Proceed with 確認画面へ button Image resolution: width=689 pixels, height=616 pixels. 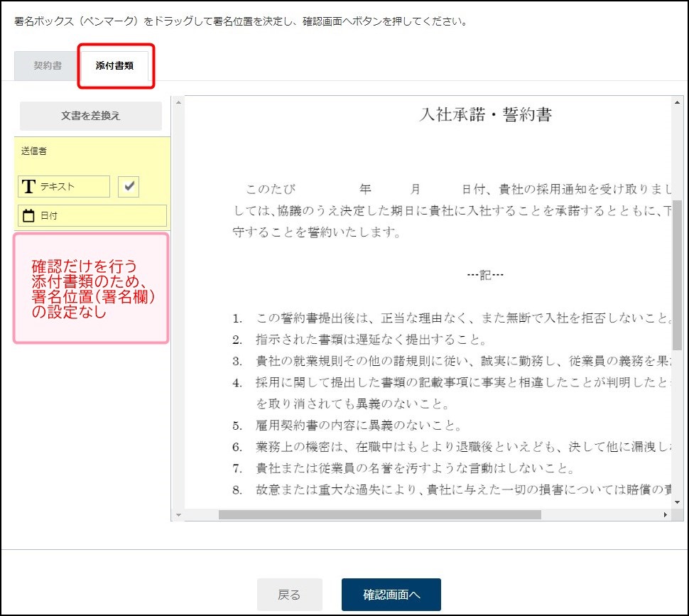(391, 595)
